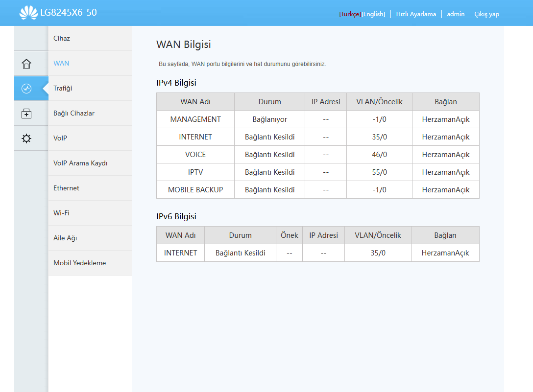Click IPv6 table 35/0 VLAN value
The image size is (533, 392).
click(378, 253)
